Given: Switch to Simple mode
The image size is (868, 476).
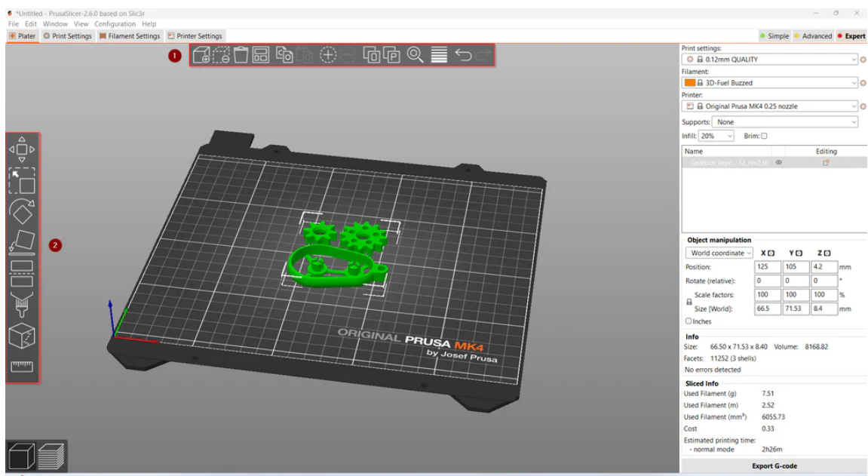Looking at the screenshot, I should (774, 36).
